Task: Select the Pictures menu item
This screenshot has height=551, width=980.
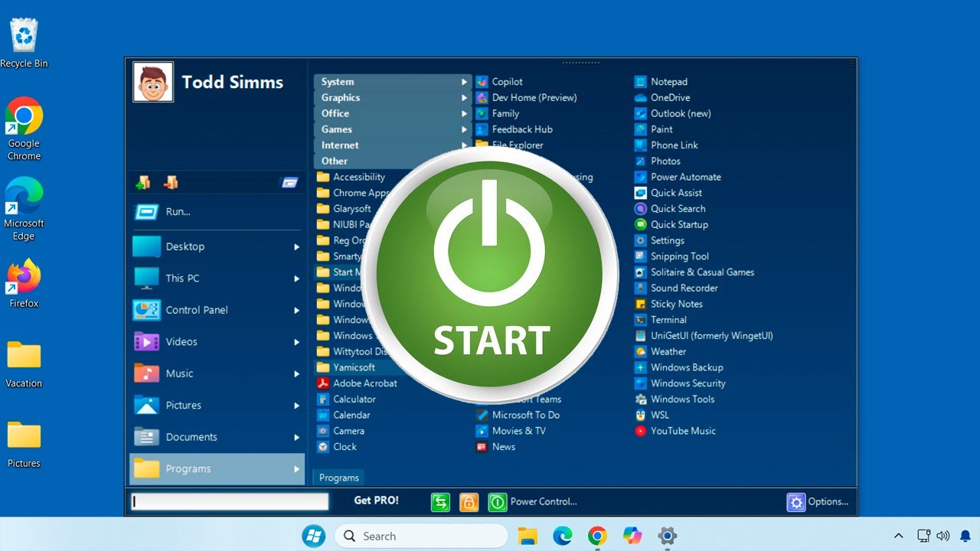Action: point(217,406)
